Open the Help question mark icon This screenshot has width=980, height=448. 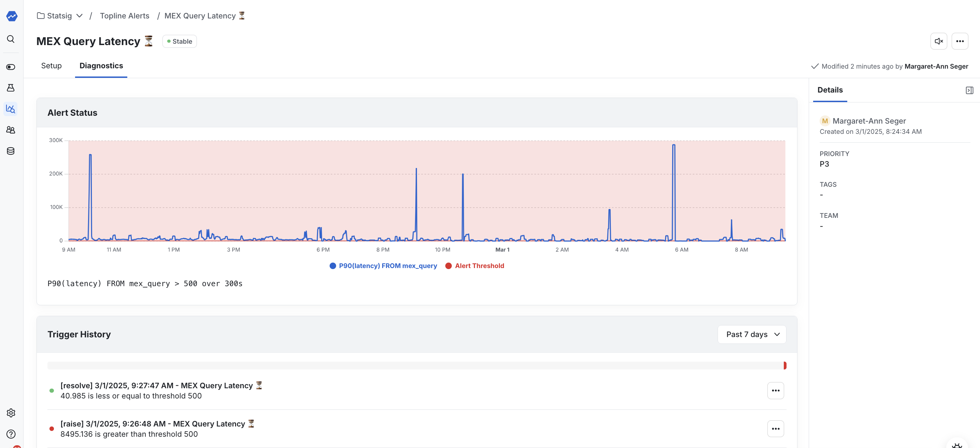click(11, 434)
